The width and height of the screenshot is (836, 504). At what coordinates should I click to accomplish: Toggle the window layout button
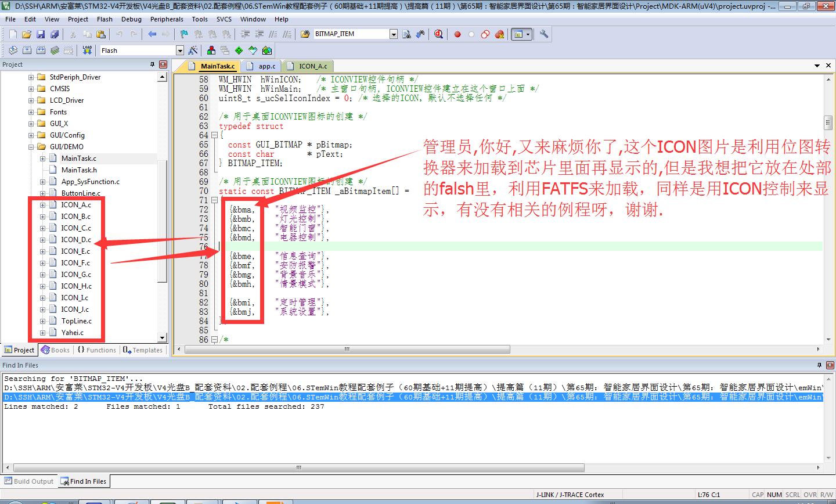pyautogui.click(x=521, y=34)
